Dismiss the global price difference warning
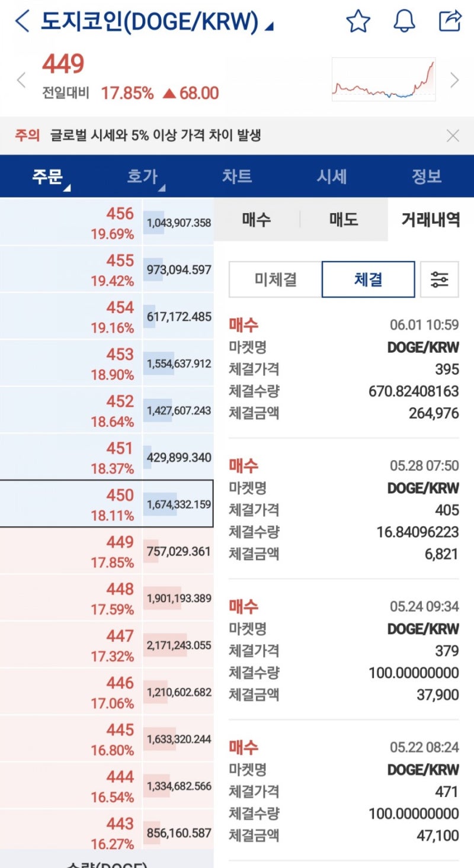This screenshot has width=474, height=868. (x=453, y=136)
